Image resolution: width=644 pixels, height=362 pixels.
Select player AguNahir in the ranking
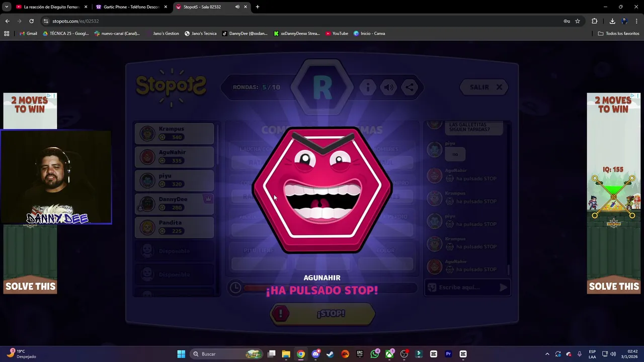pyautogui.click(x=175, y=157)
